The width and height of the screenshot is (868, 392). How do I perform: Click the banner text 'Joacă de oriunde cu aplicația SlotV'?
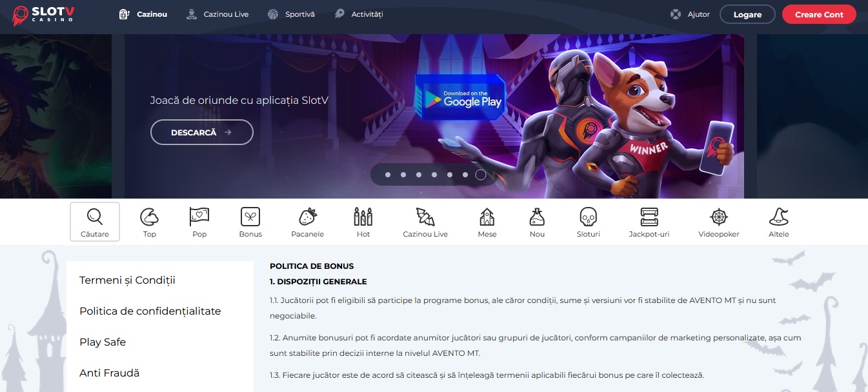tap(239, 101)
